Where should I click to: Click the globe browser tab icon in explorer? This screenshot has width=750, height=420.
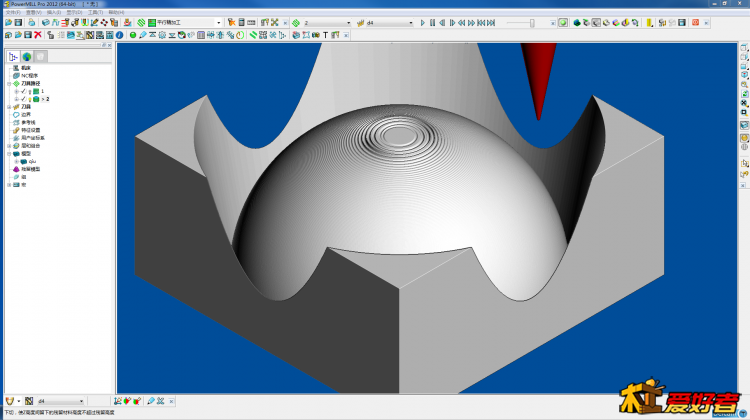[x=27, y=56]
